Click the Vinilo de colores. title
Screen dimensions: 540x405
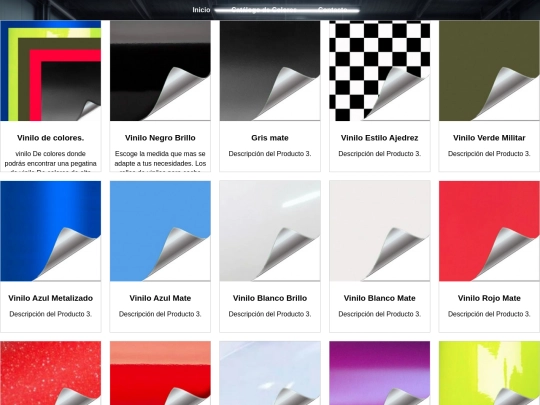pos(51,138)
